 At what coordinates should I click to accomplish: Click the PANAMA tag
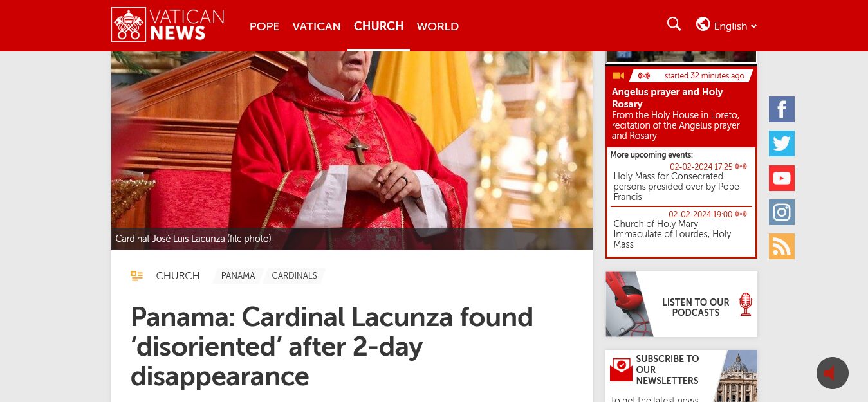click(238, 276)
